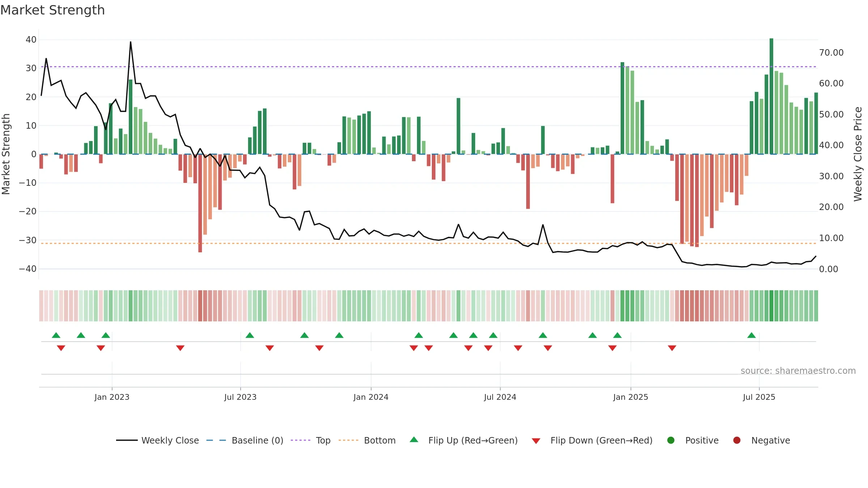Click the last green flip-up marker near Jul 2025
The width and height of the screenshot is (868, 488).
(x=752, y=335)
